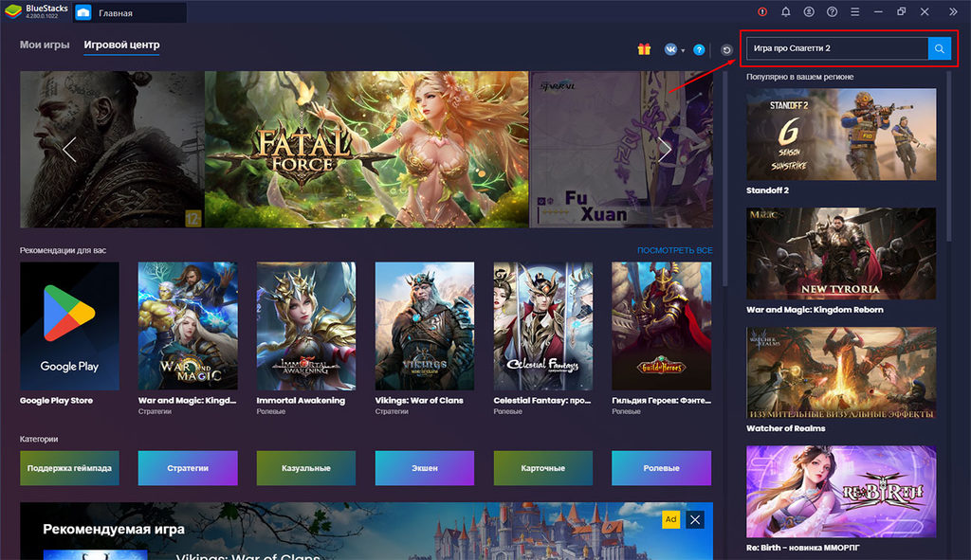
Task: Click the Watcher of Realms title text
Action: pyautogui.click(x=785, y=428)
